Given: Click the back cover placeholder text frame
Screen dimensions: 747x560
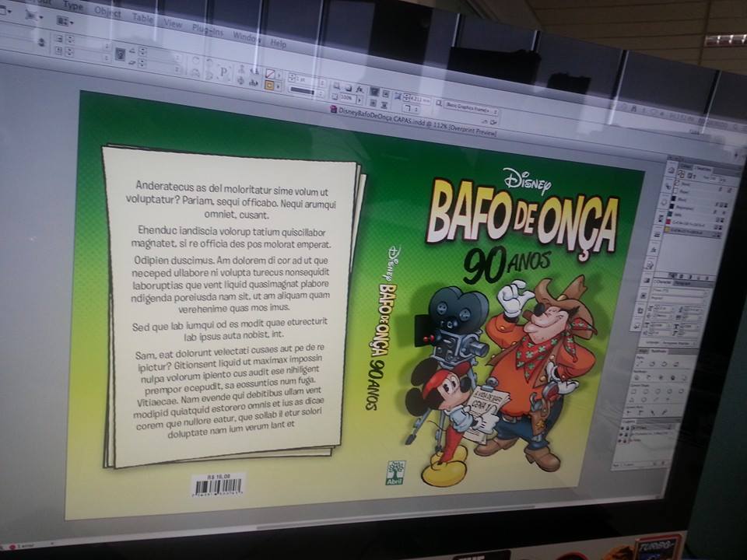Looking at the screenshot, I should 230,310.
